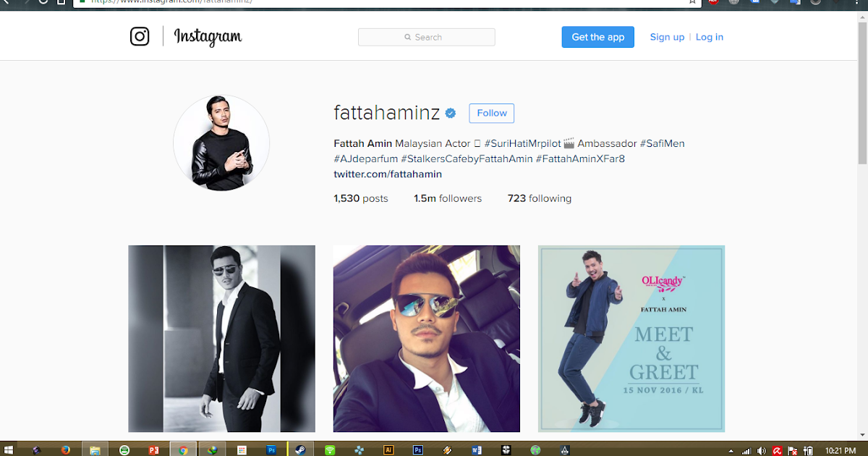Open the Photoshop icon right of Illustrator
868x456 pixels.
pyautogui.click(x=417, y=449)
